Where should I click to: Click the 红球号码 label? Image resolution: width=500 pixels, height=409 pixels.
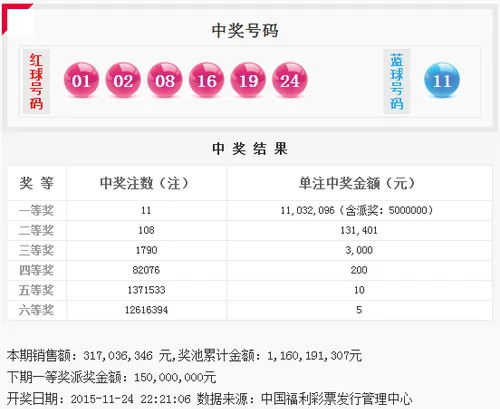pos(36,82)
